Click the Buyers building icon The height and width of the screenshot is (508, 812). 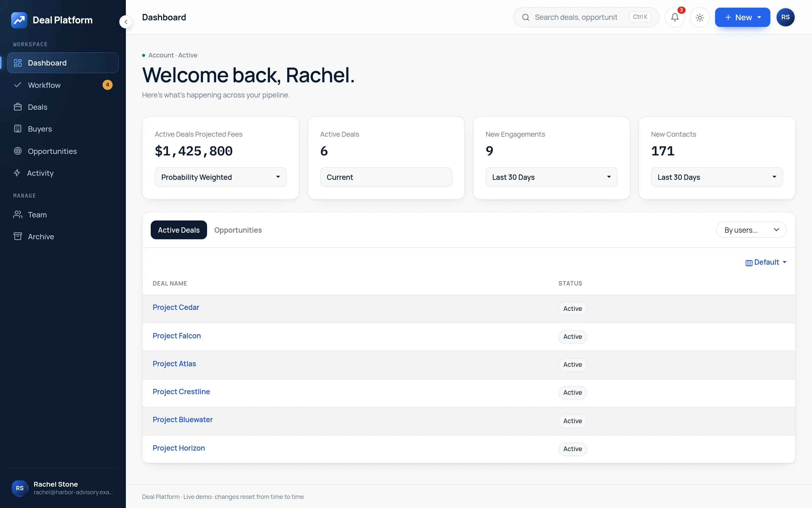(18, 129)
